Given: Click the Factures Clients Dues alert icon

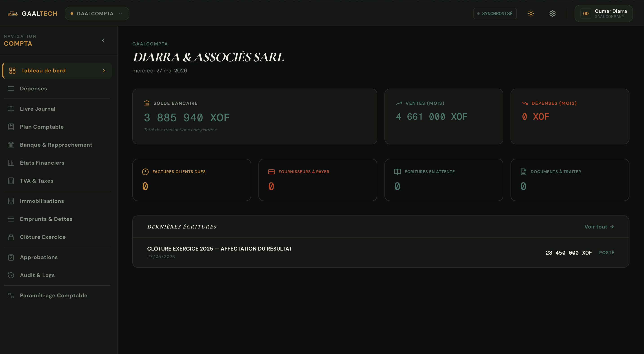Looking at the screenshot, I should pos(145,172).
